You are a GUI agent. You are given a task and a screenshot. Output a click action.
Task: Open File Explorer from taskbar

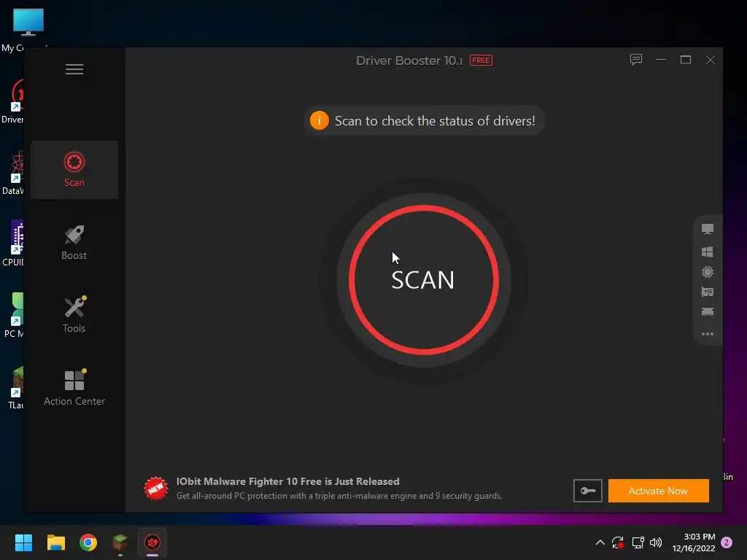click(x=55, y=542)
